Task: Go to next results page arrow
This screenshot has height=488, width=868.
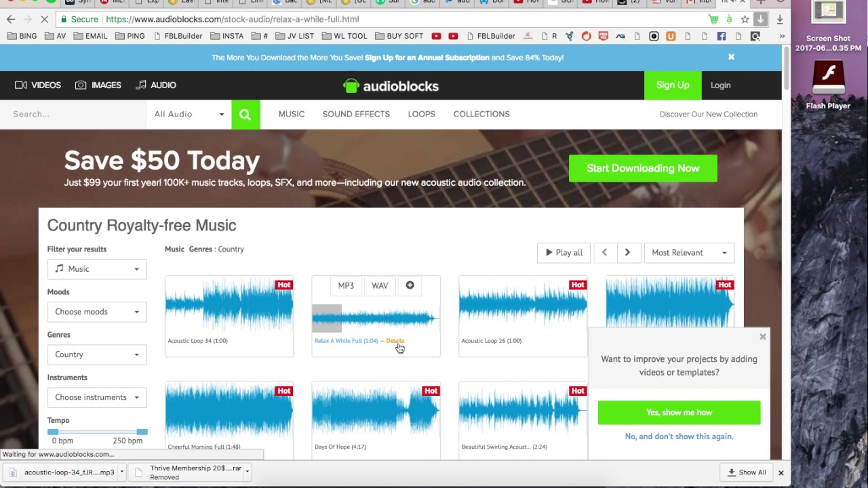Action: tap(627, 252)
